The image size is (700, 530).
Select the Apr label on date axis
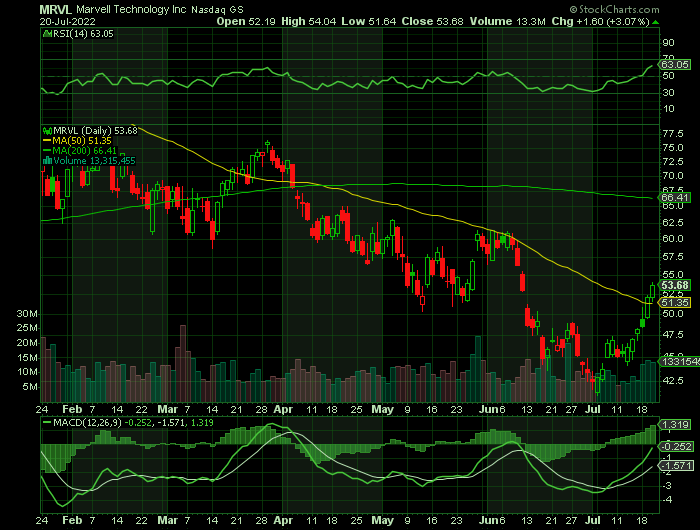(x=284, y=409)
